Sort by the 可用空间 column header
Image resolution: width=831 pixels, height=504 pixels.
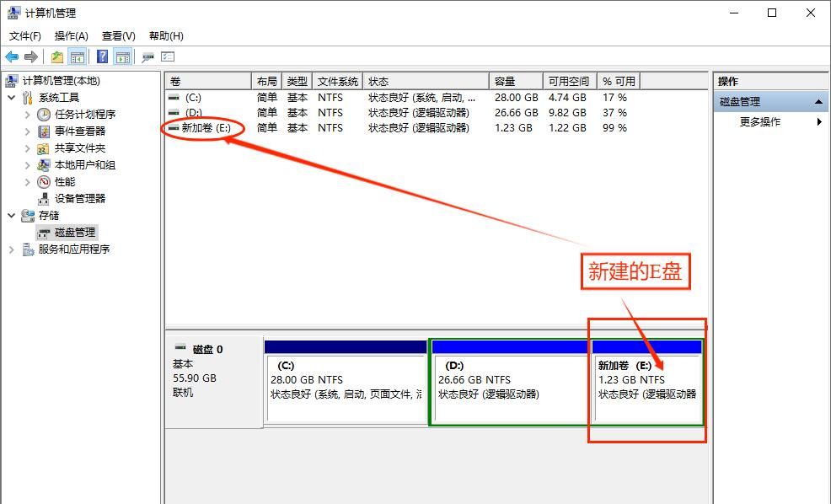[571, 81]
